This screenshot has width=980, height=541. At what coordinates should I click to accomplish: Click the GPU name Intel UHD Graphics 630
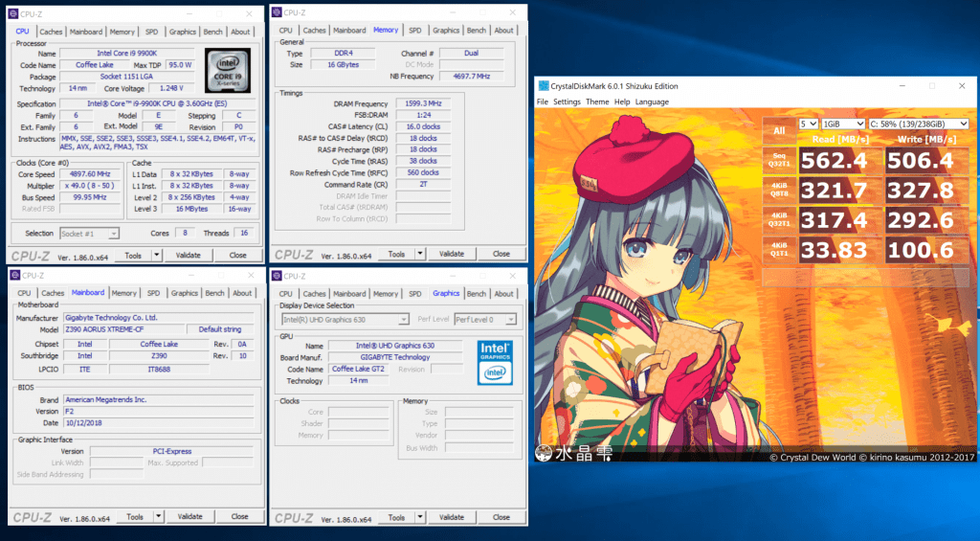click(395, 346)
